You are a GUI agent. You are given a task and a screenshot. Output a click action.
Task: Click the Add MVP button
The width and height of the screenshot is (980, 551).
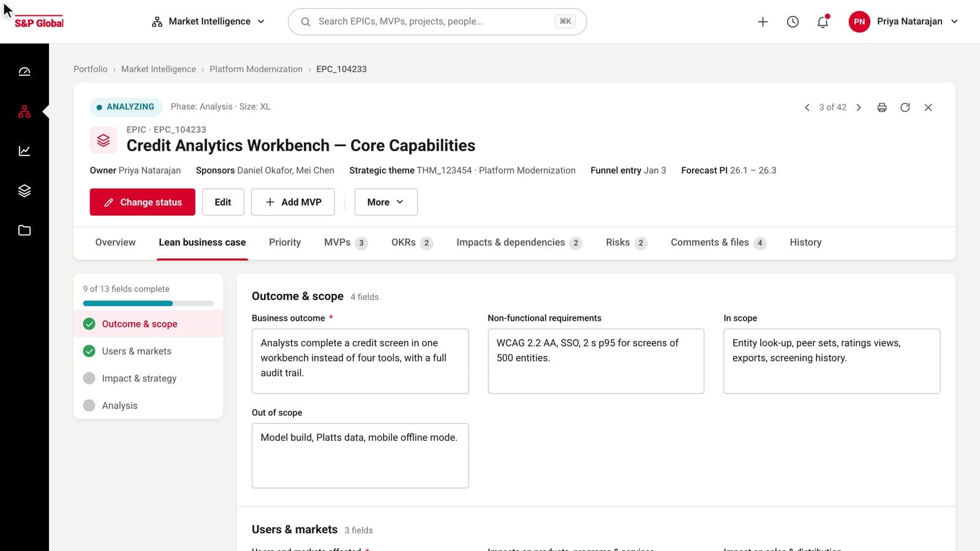click(x=293, y=202)
